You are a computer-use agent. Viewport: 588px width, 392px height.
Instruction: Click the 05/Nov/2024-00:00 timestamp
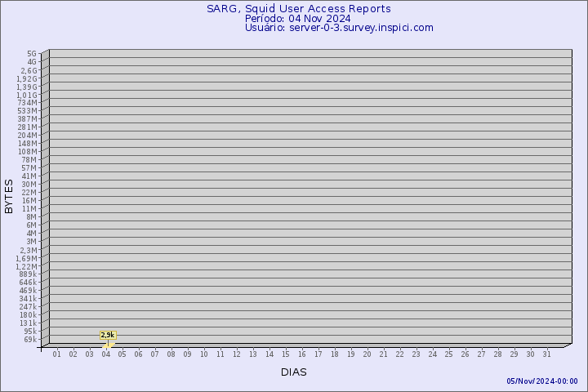point(542,381)
